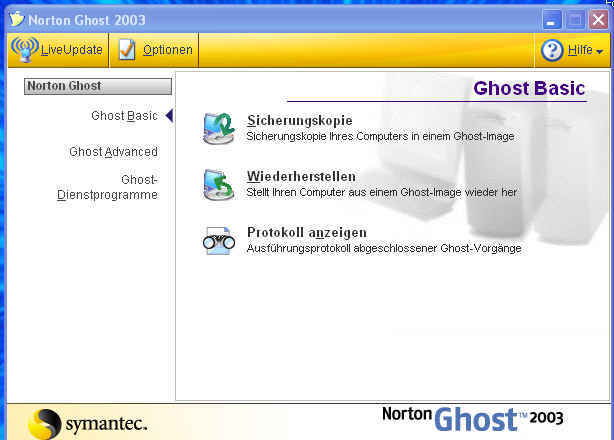Click the Norton Ghost title bar icon
The image size is (614, 440).
pyautogui.click(x=16, y=19)
